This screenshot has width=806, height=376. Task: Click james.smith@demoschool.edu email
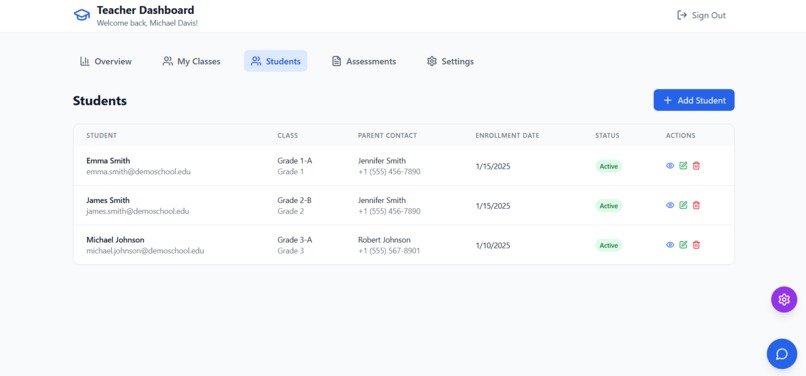(x=138, y=211)
